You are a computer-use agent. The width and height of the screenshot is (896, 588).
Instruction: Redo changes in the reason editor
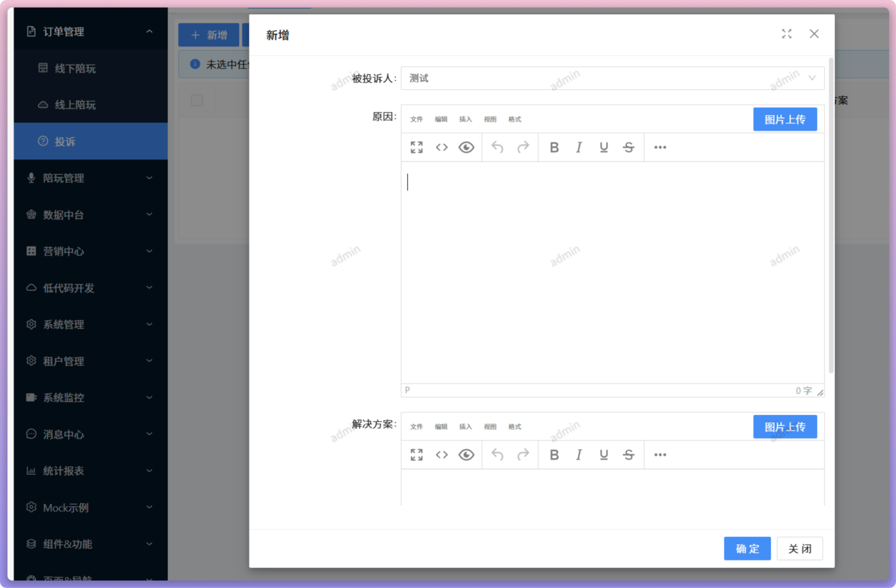pos(522,147)
